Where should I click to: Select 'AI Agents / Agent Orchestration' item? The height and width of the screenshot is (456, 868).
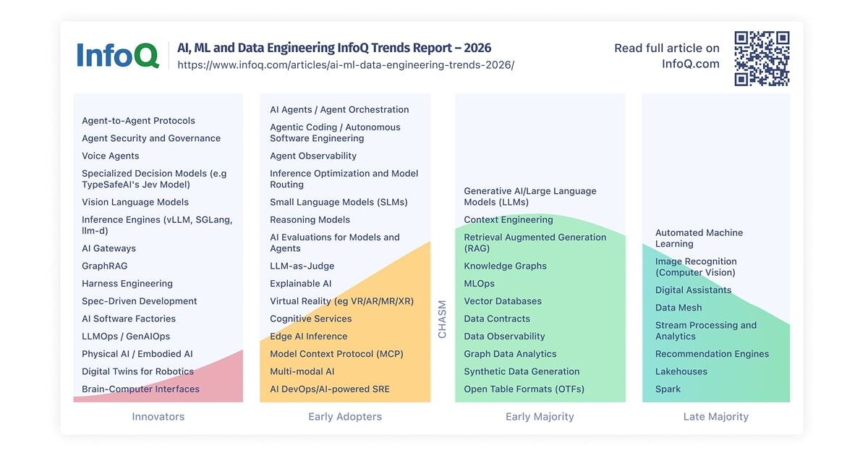point(339,110)
